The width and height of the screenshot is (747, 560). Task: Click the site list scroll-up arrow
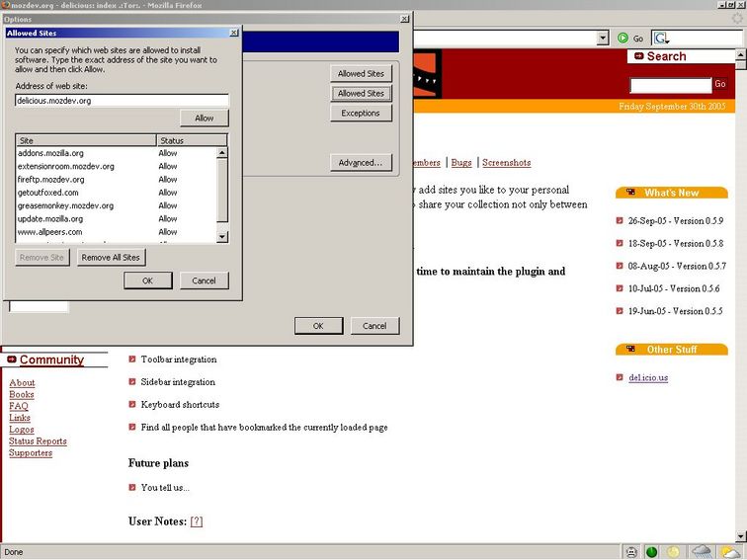tap(222, 153)
